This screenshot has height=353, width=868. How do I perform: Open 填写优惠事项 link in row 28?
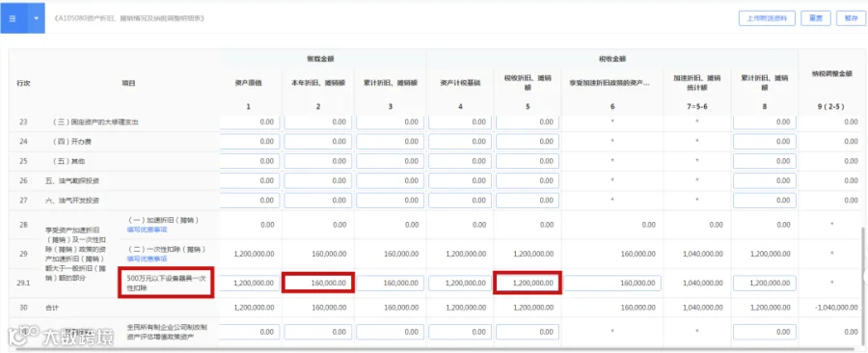[x=148, y=230]
